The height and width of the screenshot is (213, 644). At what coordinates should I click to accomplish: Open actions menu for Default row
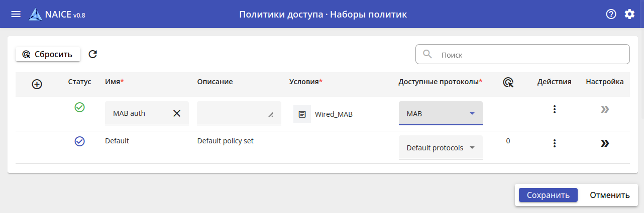tap(554, 143)
